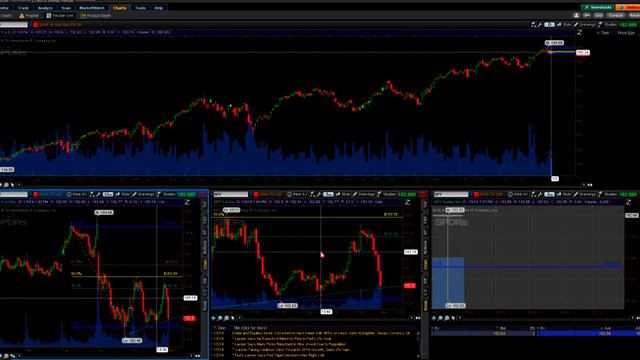Open the Trade tab
640x360 pixels.
coord(23,8)
